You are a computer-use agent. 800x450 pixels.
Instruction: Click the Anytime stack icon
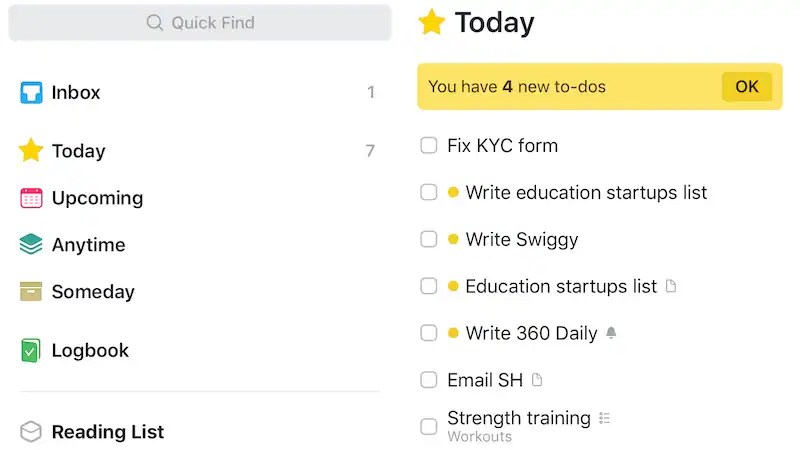[x=31, y=245]
